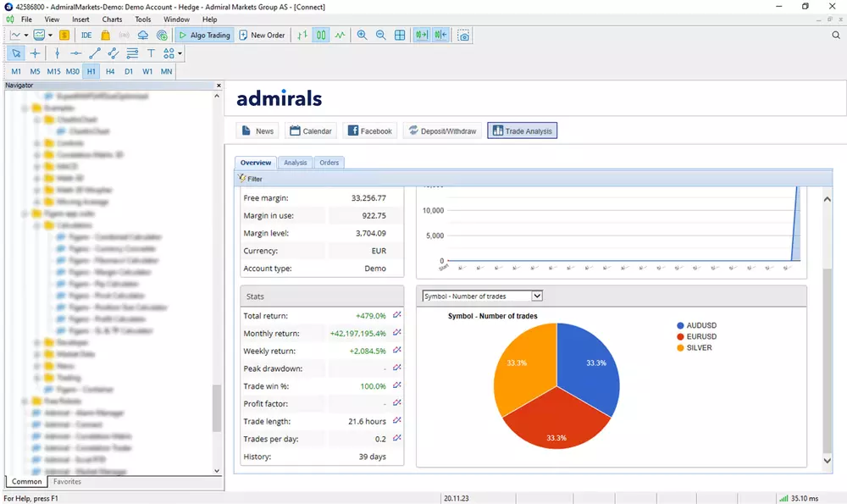Viewport: 847px width, 504px height.
Task: Expand the objects shapes dropdown arrow
Action: 180,54
